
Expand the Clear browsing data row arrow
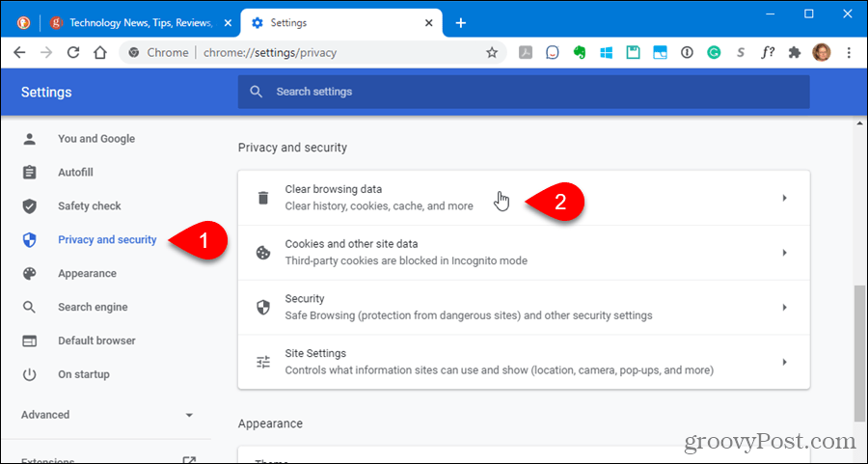[x=784, y=198]
